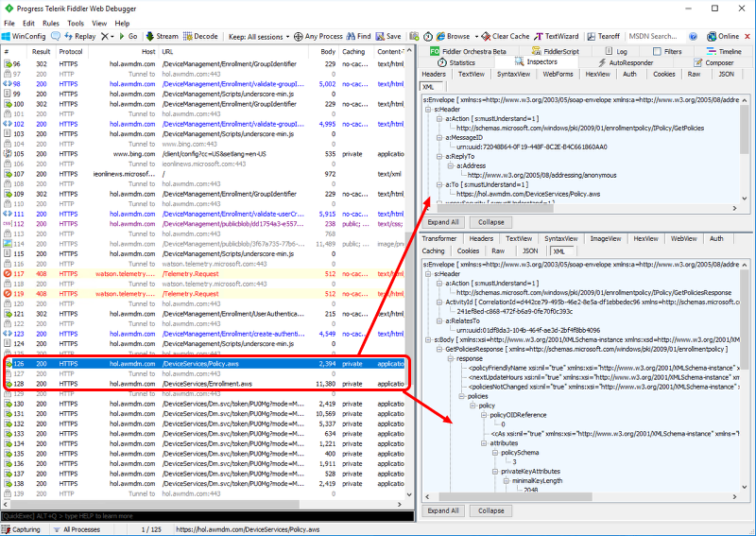Click the lower Collapse button
The height and width of the screenshot is (536, 756).
click(x=490, y=510)
